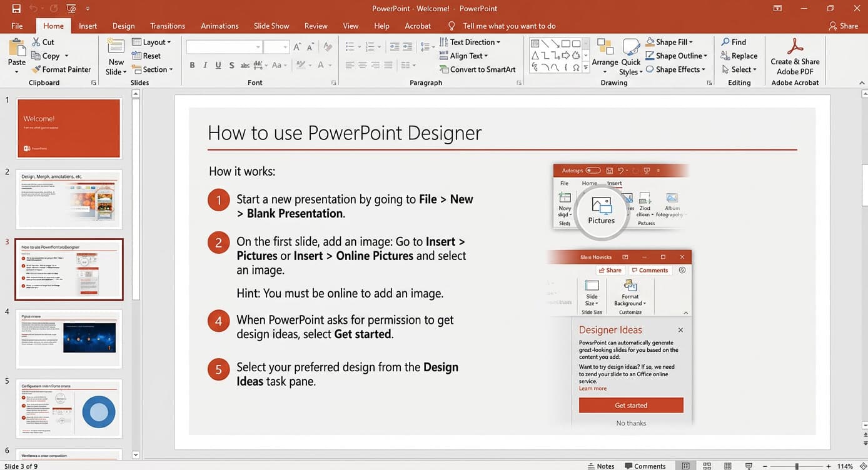Screen dimensions: 868x470
Task: Open the Layout dropdown
Action: pos(151,42)
